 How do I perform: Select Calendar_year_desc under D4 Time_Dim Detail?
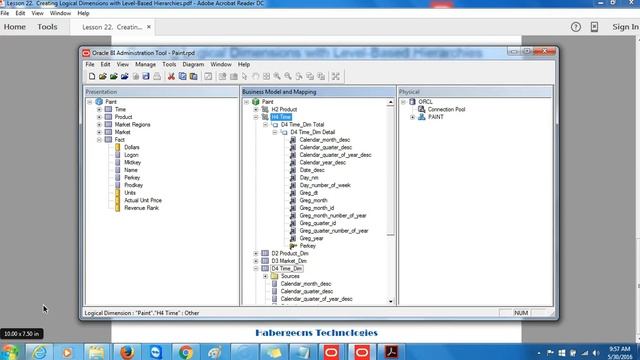[x=322, y=162]
